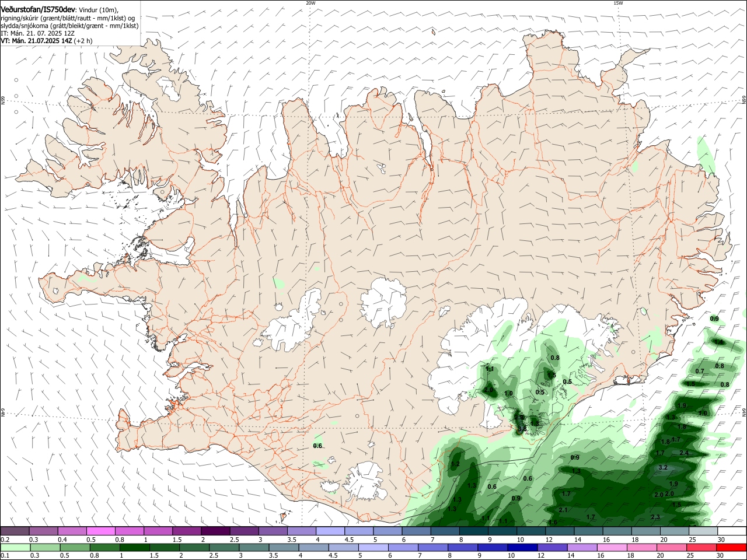This screenshot has width=747, height=560.
Task: Click the 3.8 precipitation value on the map
Action: pyautogui.click(x=522, y=429)
